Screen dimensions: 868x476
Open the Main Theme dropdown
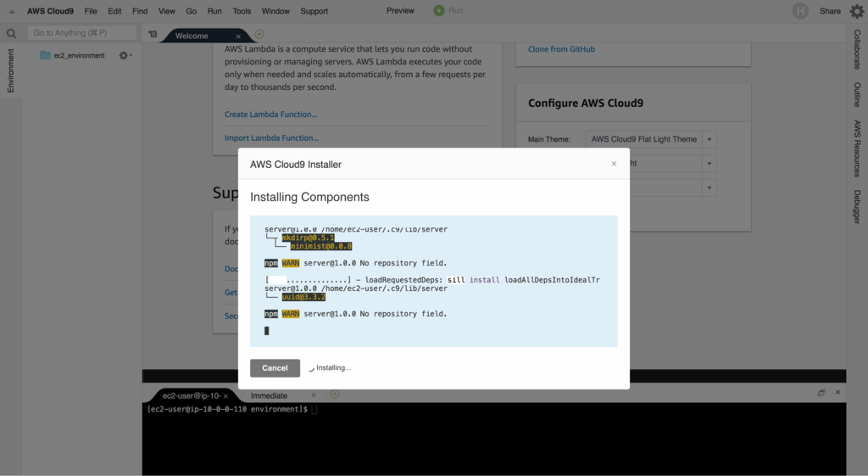(x=650, y=139)
